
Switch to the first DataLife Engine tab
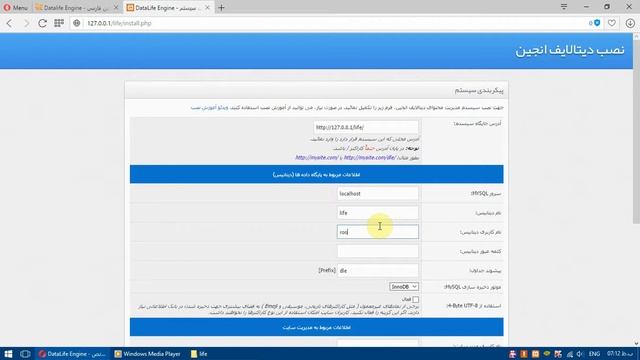pos(77,7)
